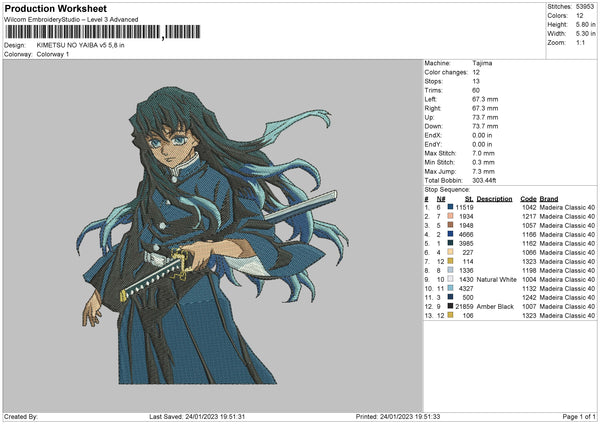The height and width of the screenshot is (424, 600).
Task: Click the Amber Black color swatch
Action: 450,306
